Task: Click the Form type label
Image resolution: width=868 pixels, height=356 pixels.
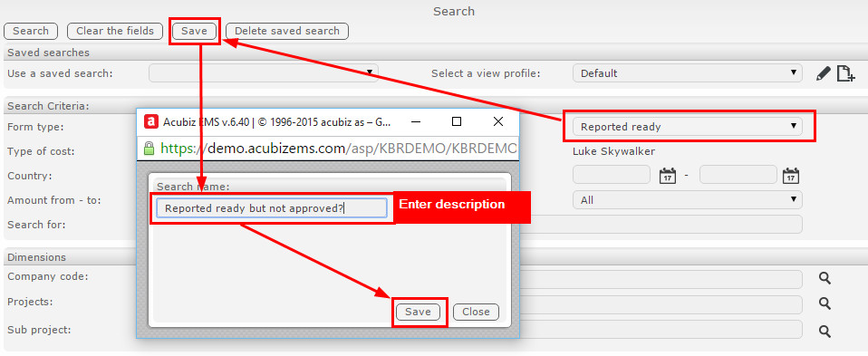Action: [35, 127]
